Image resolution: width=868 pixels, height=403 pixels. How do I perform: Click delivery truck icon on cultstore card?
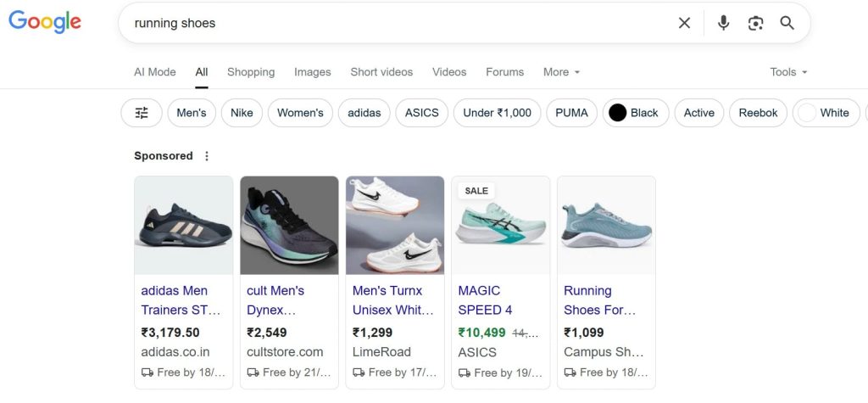253,372
